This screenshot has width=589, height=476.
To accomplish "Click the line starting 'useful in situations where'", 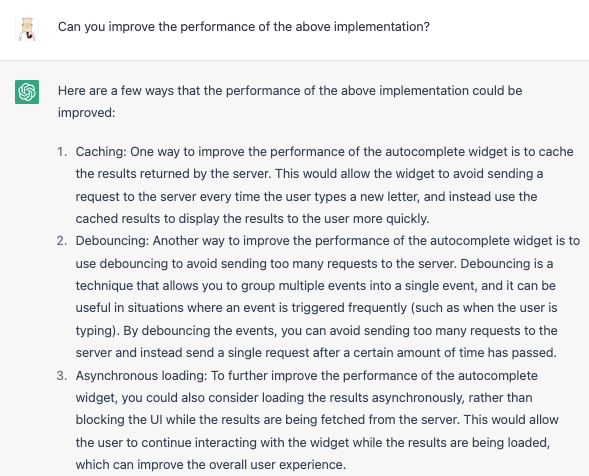I will [316, 308].
